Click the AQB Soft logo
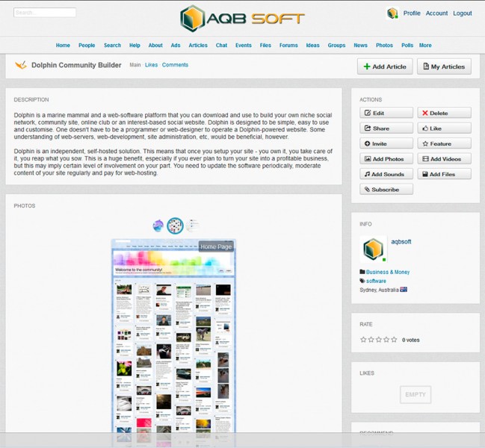 pyautogui.click(x=242, y=19)
